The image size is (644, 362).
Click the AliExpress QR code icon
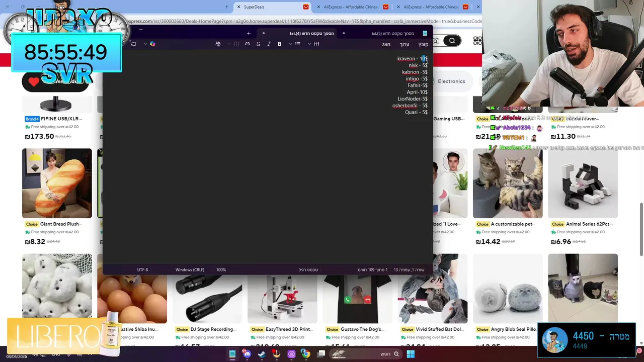pos(477,41)
